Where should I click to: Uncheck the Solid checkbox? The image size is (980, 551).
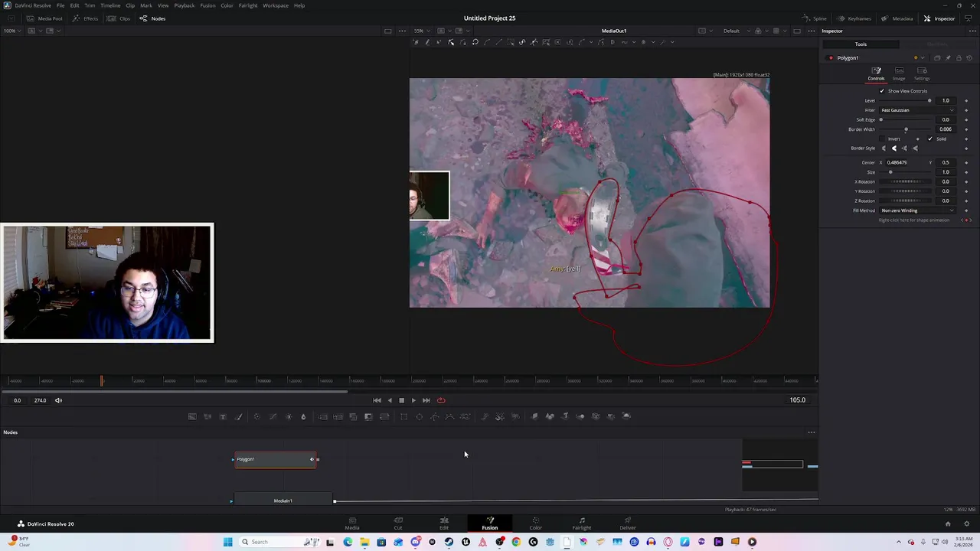click(x=930, y=139)
